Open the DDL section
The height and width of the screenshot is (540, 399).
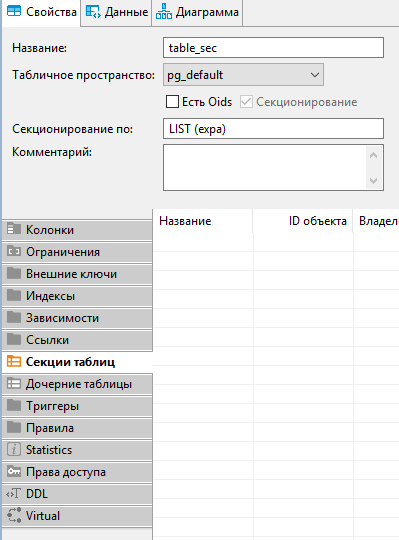(77, 494)
